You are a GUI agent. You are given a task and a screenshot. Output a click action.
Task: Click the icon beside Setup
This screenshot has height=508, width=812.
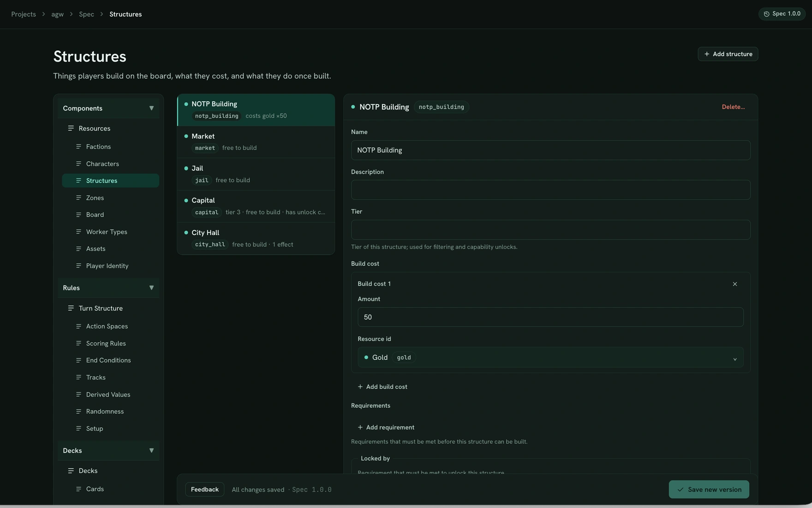78,429
